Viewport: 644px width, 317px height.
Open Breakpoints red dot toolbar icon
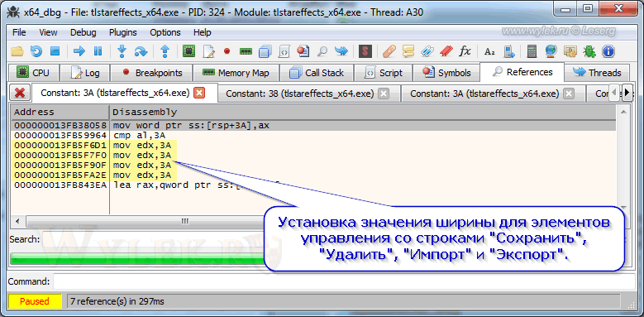click(227, 51)
